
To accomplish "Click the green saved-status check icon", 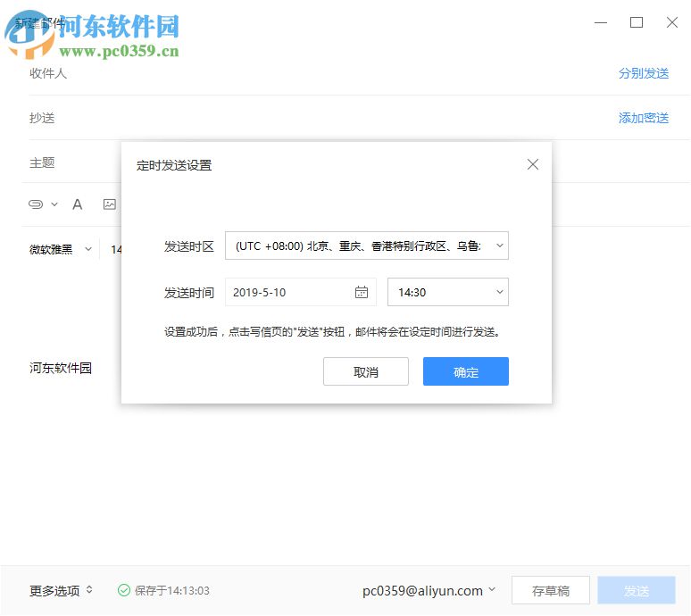I will click(124, 590).
